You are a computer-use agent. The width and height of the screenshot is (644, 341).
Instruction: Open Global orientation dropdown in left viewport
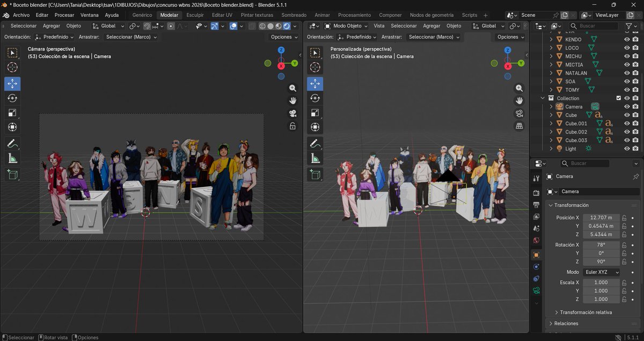(x=108, y=26)
